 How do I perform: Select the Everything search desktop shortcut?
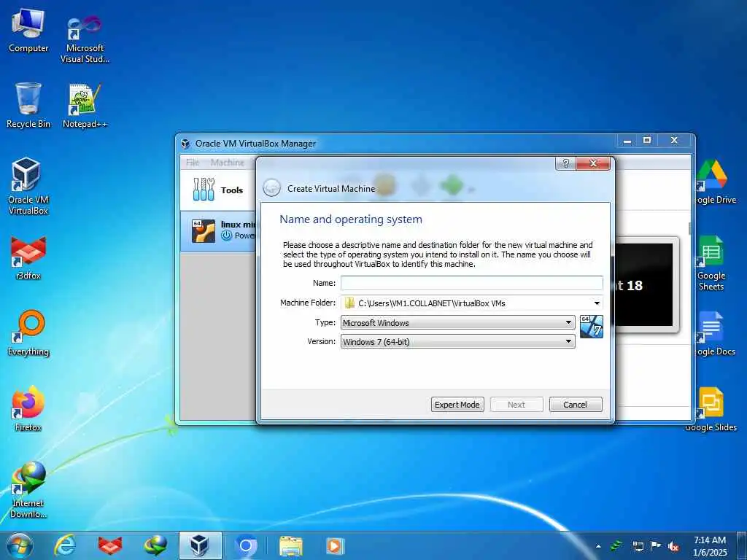click(x=28, y=332)
